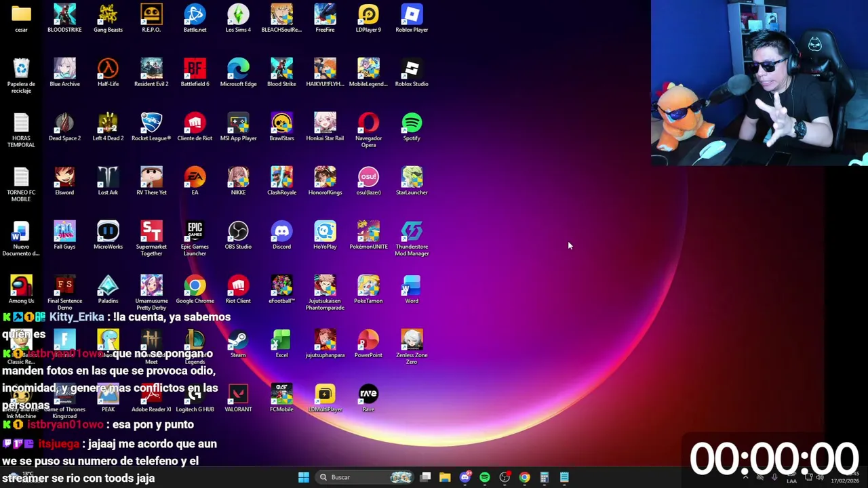Select the Discord desktop icon
Viewport: 868px width, 488px height.
coord(281,235)
